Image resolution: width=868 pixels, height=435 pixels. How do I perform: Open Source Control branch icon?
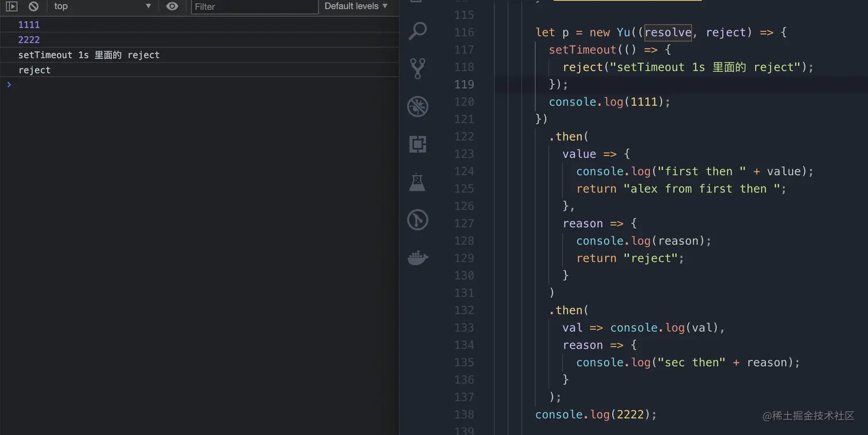[417, 68]
